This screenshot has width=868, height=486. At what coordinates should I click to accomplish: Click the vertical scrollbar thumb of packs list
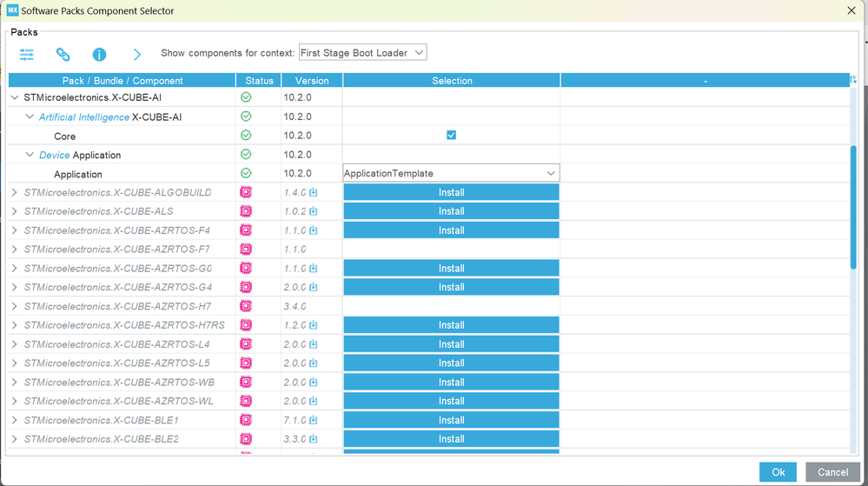pos(853,208)
